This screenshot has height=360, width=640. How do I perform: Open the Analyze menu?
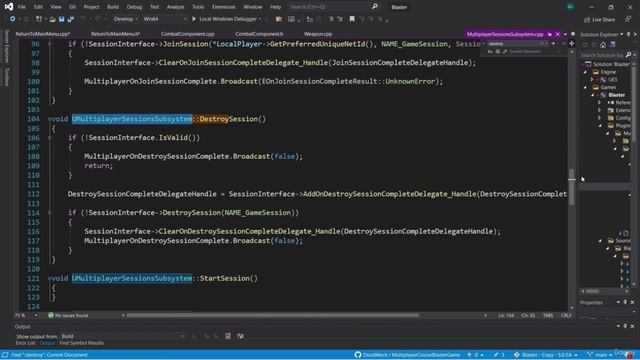[176, 7]
